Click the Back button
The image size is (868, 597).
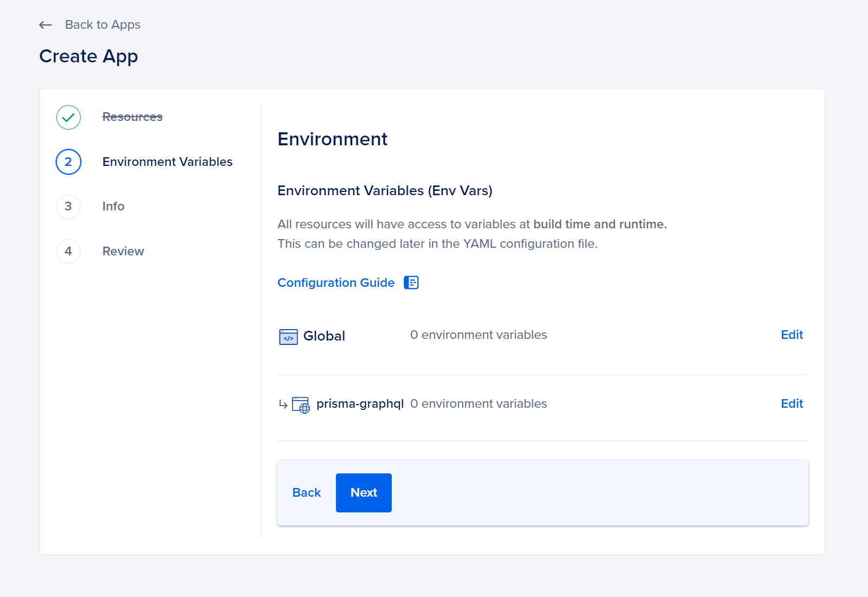click(x=307, y=492)
